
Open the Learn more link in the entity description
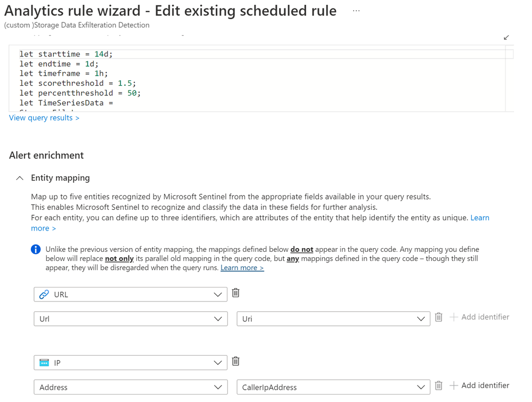(x=480, y=218)
